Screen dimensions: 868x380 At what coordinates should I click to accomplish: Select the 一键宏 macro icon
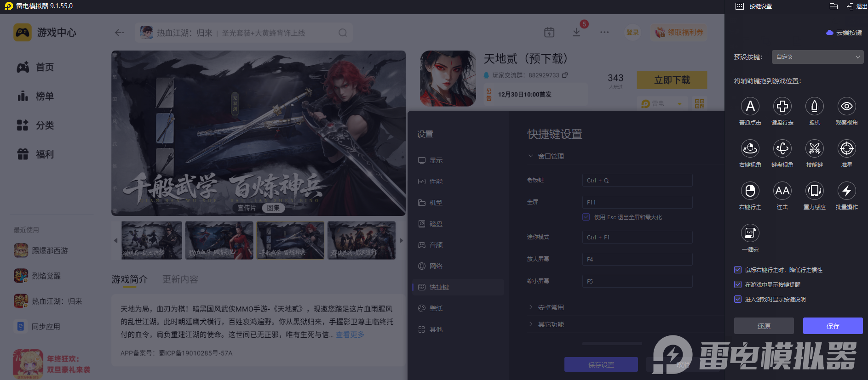(x=750, y=233)
